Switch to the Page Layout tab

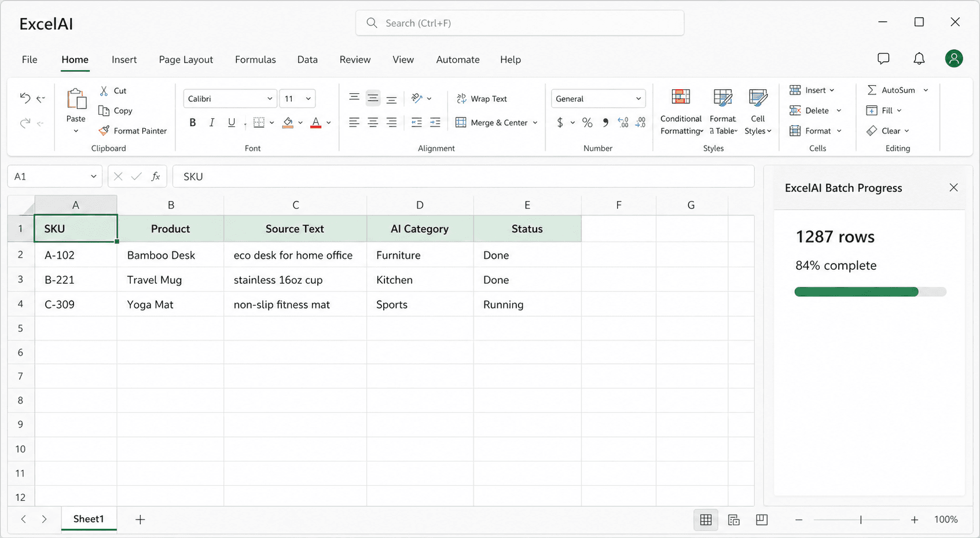pos(186,60)
